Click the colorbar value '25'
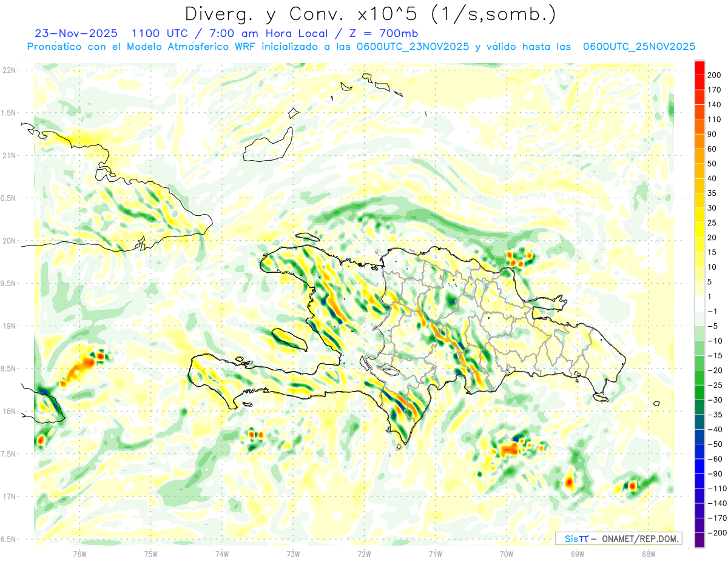This screenshot has height=562, width=728. (x=713, y=223)
